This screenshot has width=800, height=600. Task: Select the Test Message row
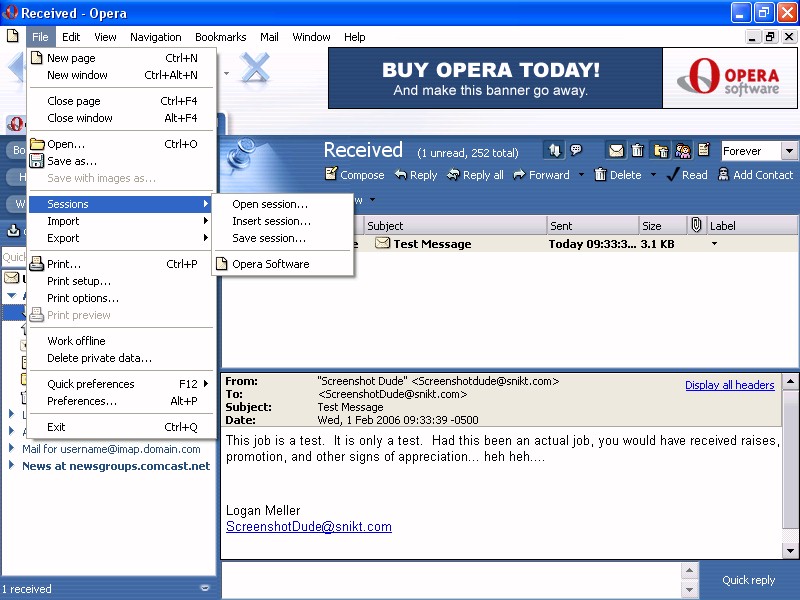[x=510, y=244]
